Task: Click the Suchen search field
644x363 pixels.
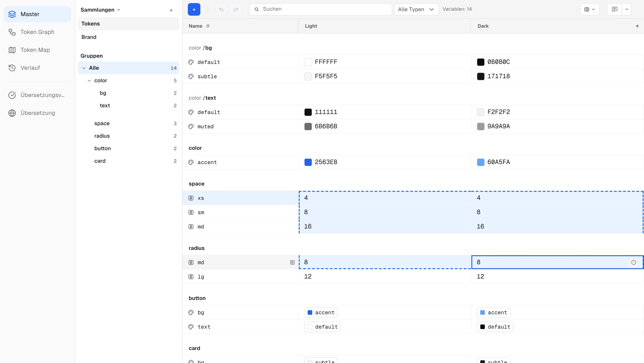Action: (320, 9)
